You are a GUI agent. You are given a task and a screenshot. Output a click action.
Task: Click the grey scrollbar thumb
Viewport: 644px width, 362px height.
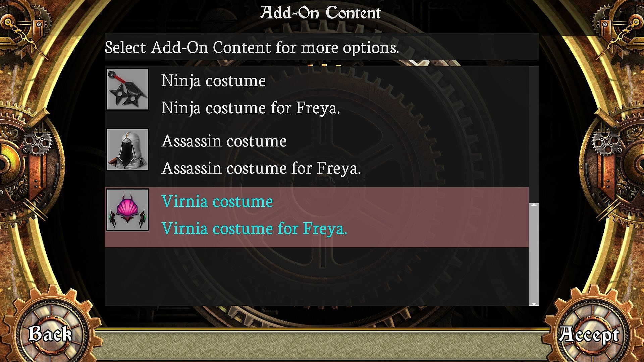tap(534, 254)
